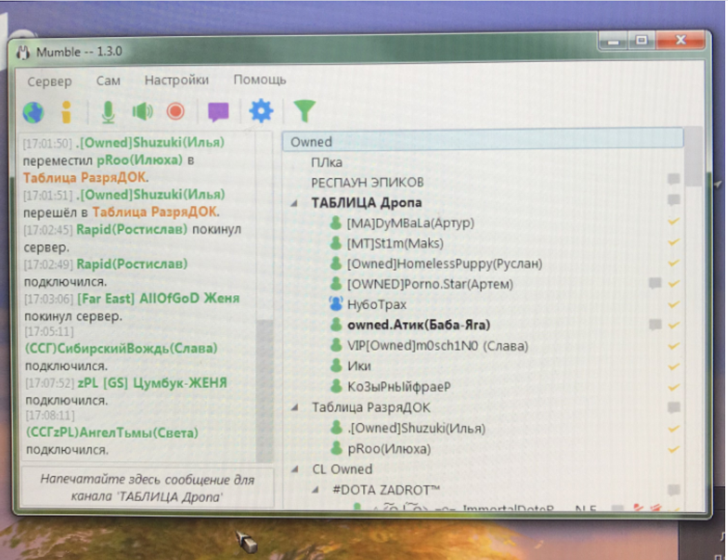Collapse the Таблица РазряДОК channel
The width and height of the screenshot is (728, 560).
(x=295, y=408)
